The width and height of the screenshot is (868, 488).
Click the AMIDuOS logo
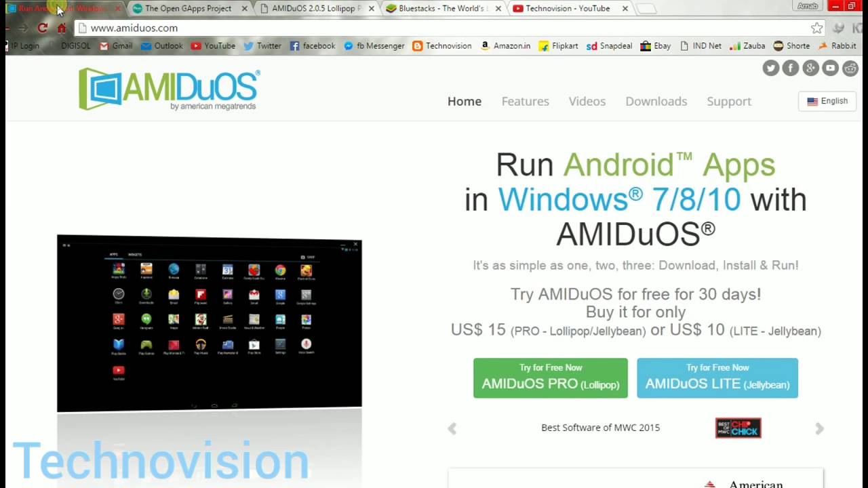tap(169, 89)
